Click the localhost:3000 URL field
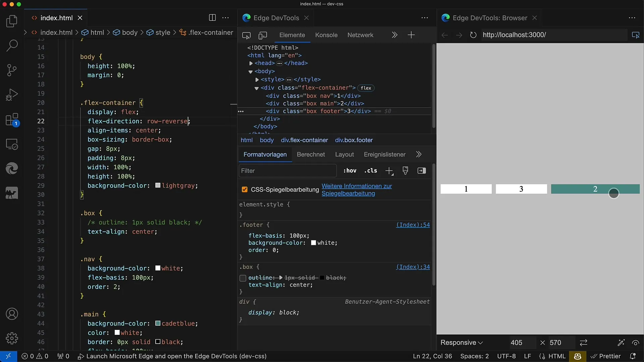 pyautogui.click(x=553, y=35)
